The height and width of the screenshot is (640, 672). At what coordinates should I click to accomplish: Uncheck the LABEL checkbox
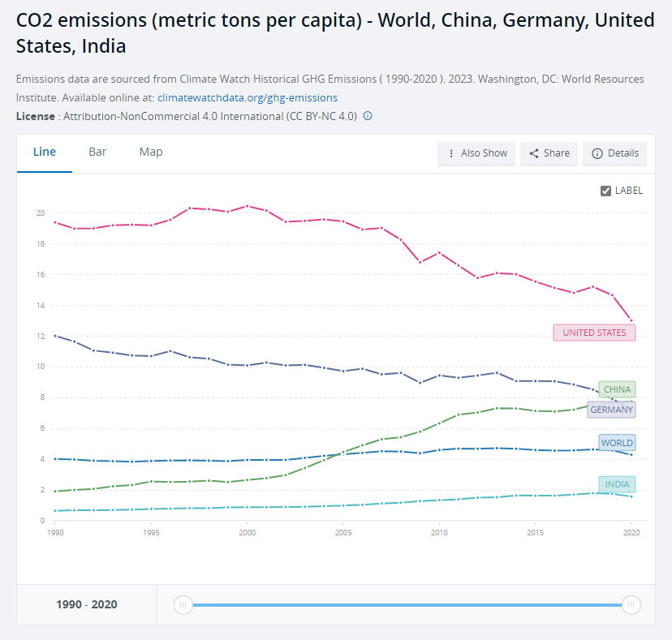pos(605,191)
